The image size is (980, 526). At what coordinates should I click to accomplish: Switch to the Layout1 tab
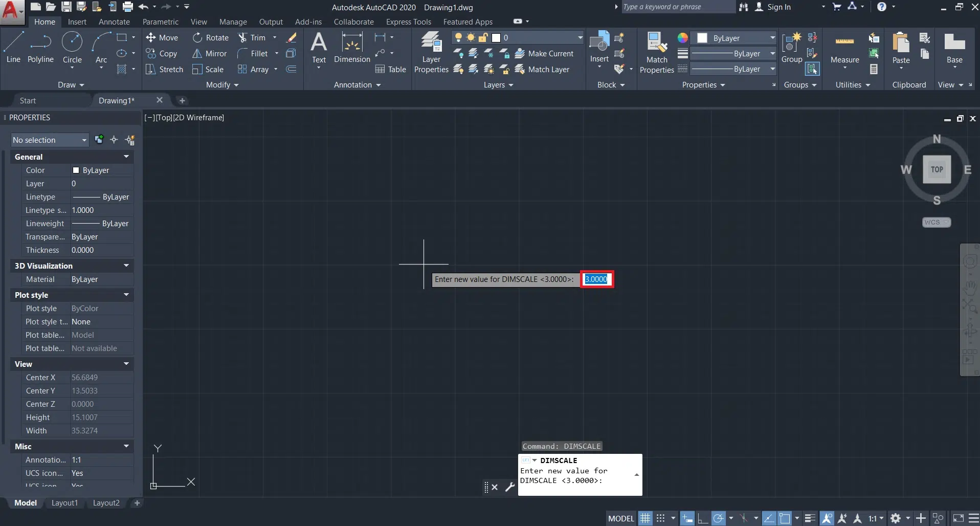[64, 503]
